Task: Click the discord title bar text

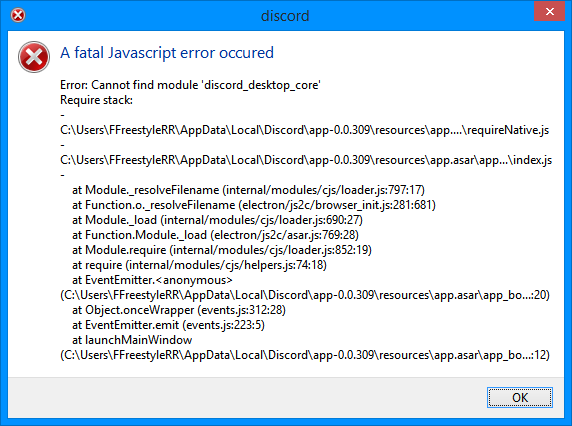Action: click(285, 16)
